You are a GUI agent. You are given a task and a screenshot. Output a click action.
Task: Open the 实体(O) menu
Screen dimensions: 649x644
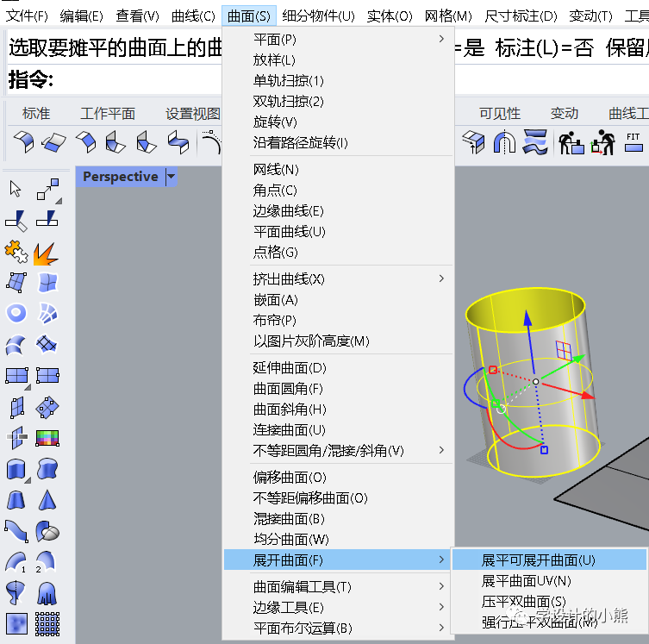390,16
